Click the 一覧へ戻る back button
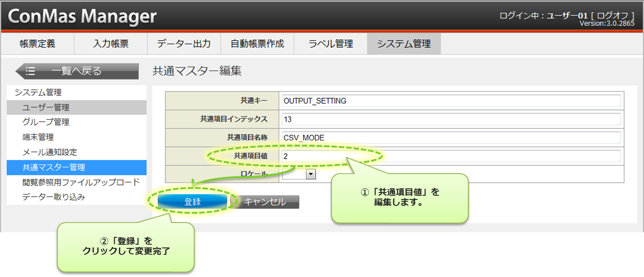 [x=77, y=71]
